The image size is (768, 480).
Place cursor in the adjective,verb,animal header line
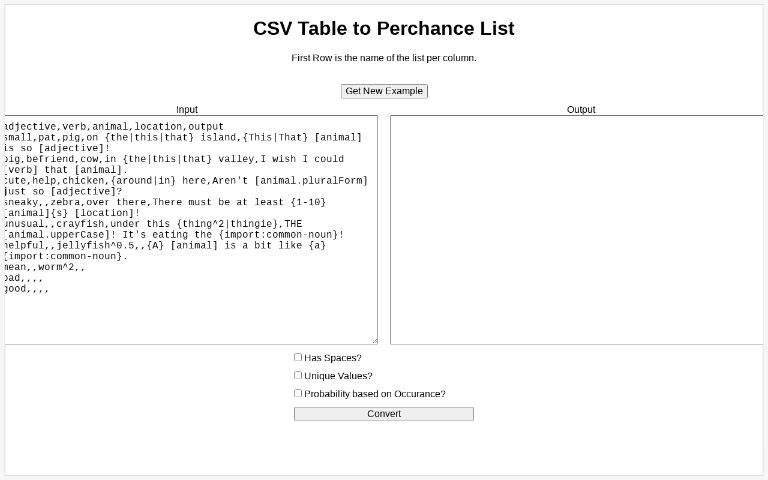[114, 126]
